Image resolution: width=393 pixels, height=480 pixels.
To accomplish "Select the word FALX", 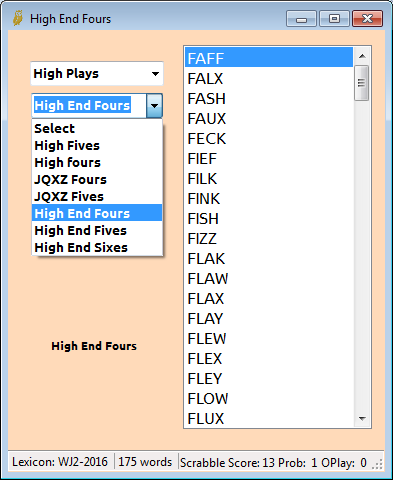I will tap(269, 79).
